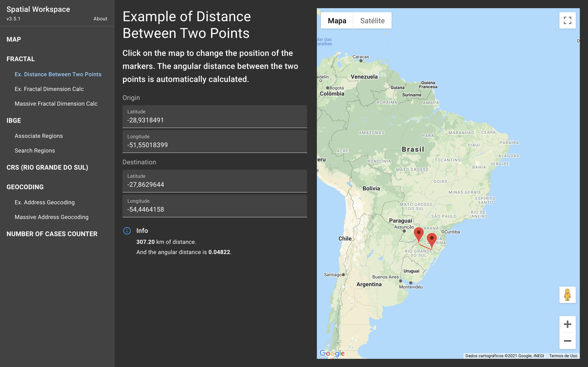Image resolution: width=588 pixels, height=367 pixels.
Task: Zoom out with the minus button
Action: [x=567, y=341]
